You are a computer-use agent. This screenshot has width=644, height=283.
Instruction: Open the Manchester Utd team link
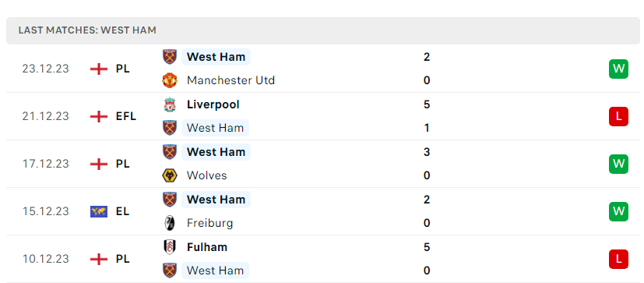231,80
